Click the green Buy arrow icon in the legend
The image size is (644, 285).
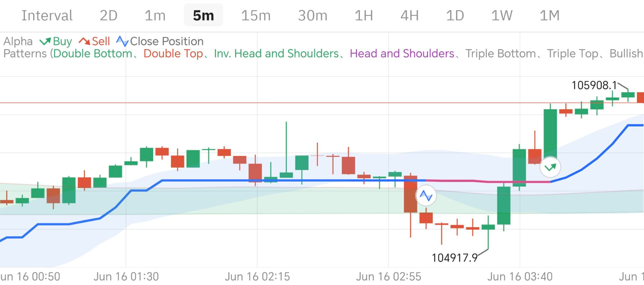(x=45, y=41)
